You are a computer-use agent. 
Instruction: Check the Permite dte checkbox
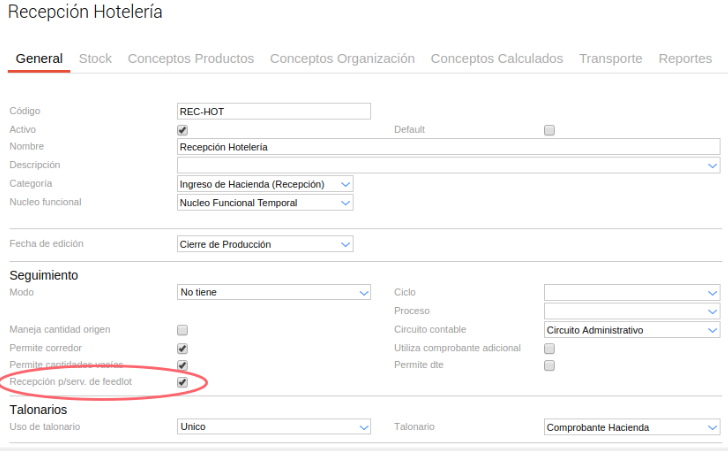(x=549, y=366)
